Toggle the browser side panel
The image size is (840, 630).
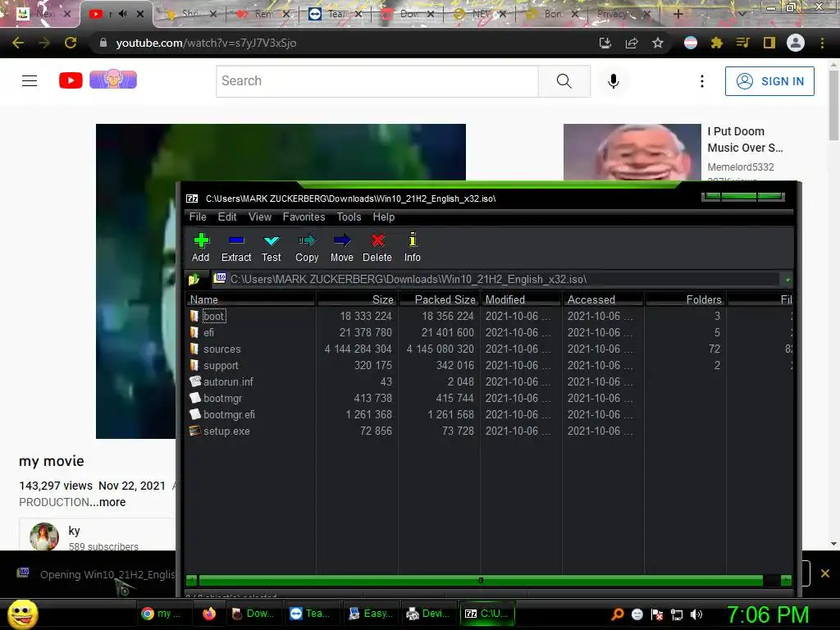(x=769, y=43)
